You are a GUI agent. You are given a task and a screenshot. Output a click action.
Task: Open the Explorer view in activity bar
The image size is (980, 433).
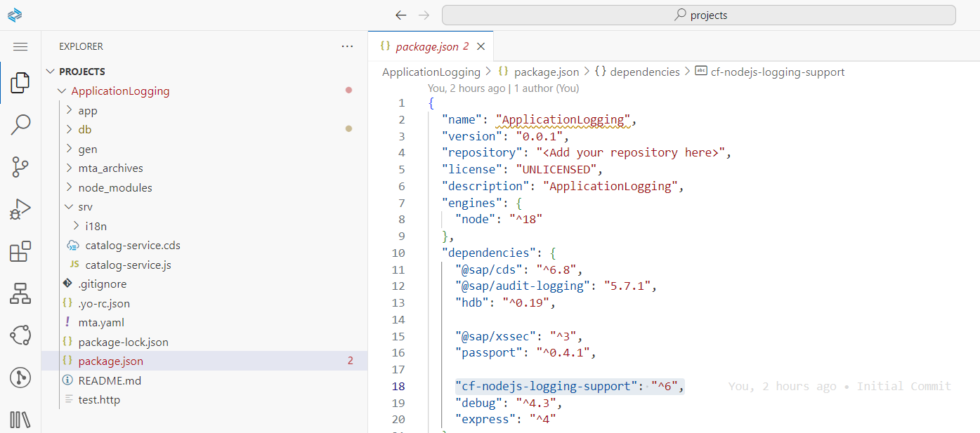[x=20, y=82]
